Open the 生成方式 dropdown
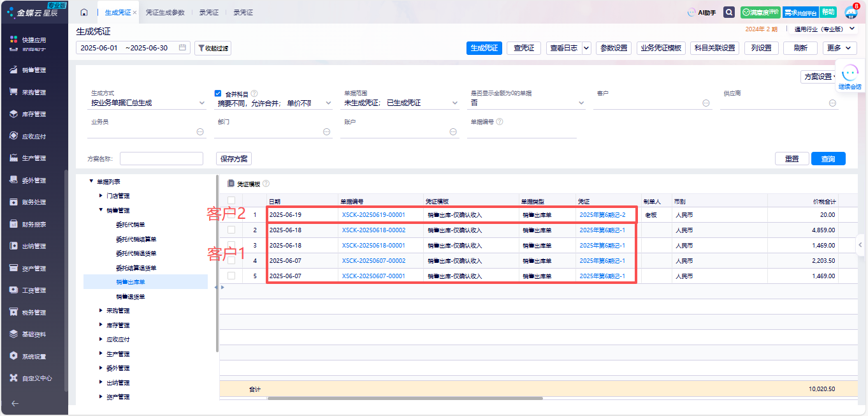Viewport: 868px width, 416px height. tap(148, 103)
